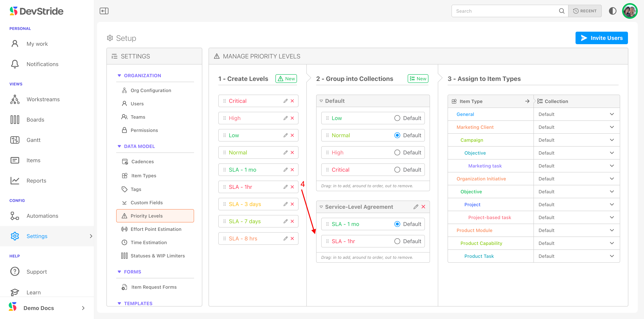Collapse the ORGANIZATION settings section

119,75
